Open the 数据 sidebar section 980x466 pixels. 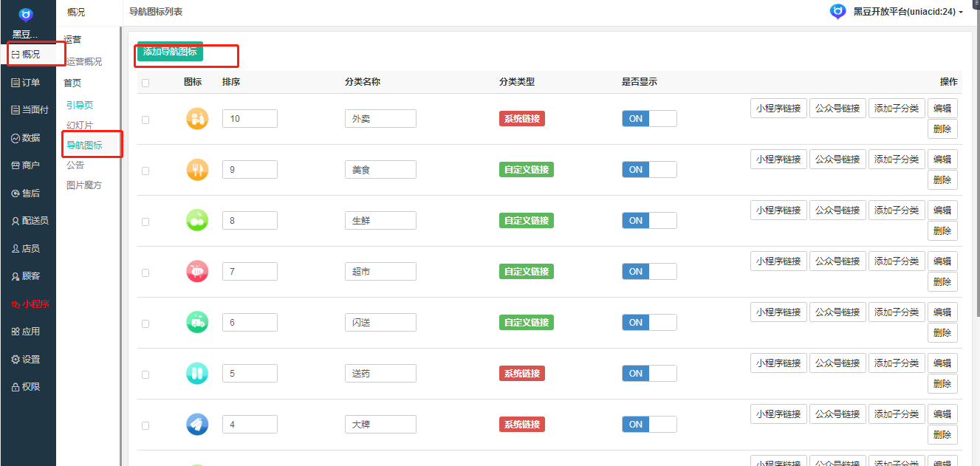click(26, 137)
